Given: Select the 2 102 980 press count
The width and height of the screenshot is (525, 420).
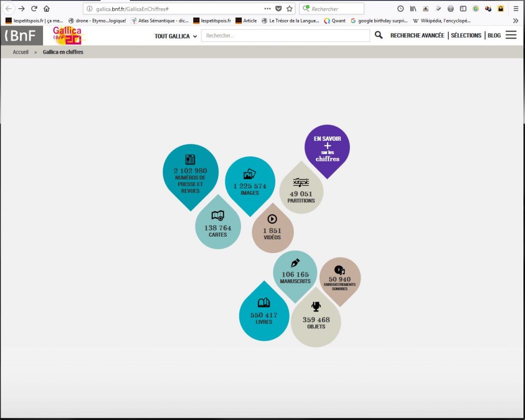Looking at the screenshot, I should pos(190,171).
